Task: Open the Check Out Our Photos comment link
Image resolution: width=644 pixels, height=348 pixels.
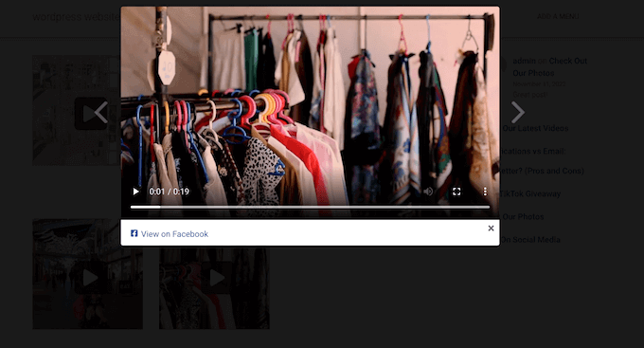Action: 549,66
